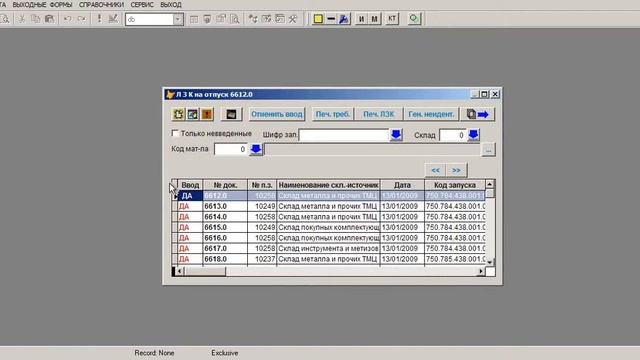Click the Печ. ЛЗК button
640x360 pixels.
coord(379,114)
